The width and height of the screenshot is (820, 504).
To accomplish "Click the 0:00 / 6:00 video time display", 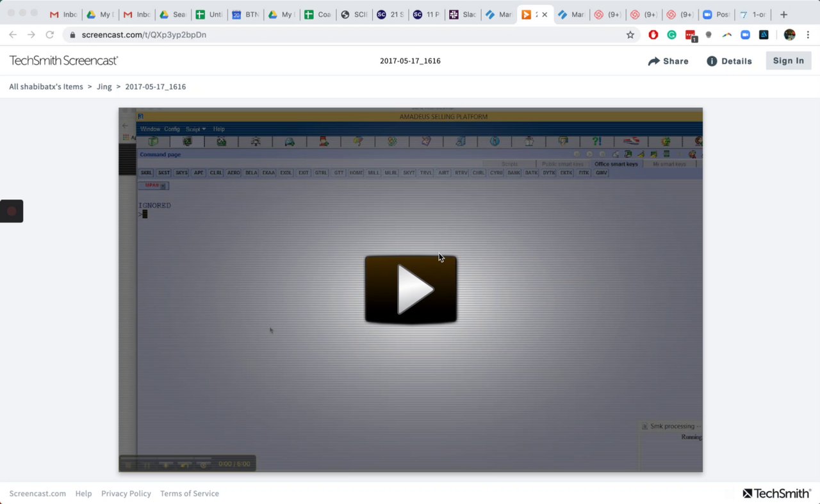I will (x=234, y=464).
